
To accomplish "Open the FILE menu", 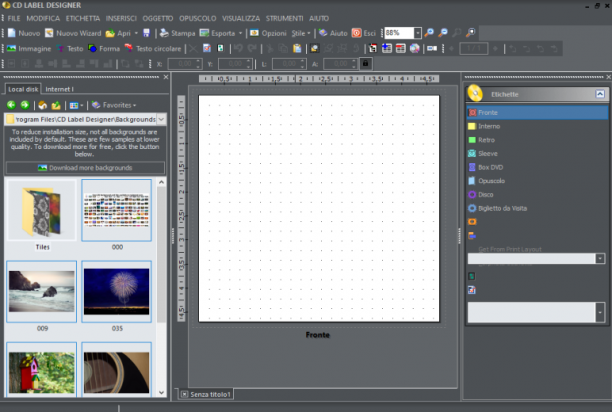I will tap(14, 18).
